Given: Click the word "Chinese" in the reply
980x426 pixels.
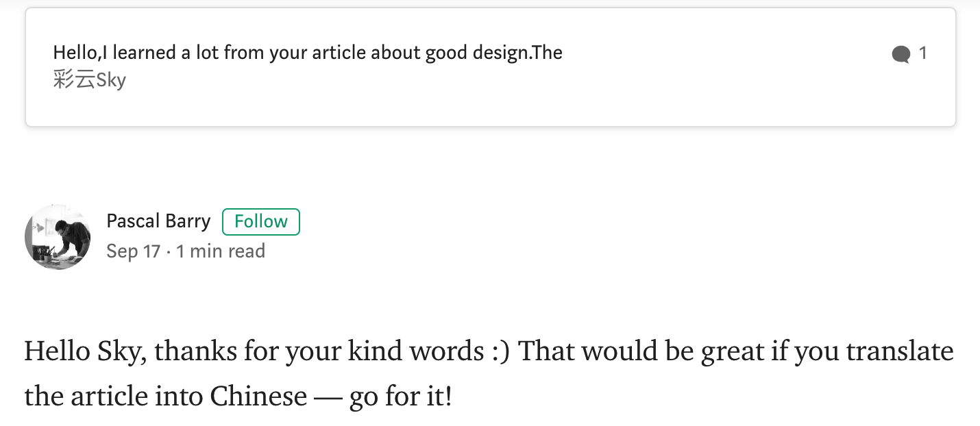Looking at the screenshot, I should (258, 397).
